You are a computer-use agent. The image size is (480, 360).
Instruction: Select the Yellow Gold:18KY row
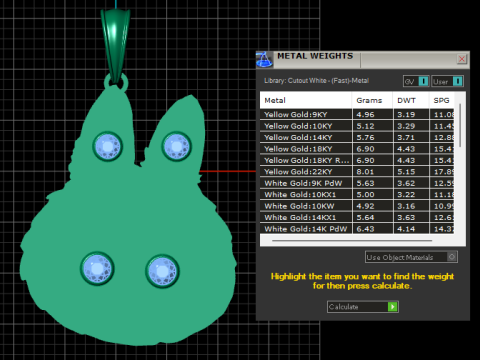(357, 149)
